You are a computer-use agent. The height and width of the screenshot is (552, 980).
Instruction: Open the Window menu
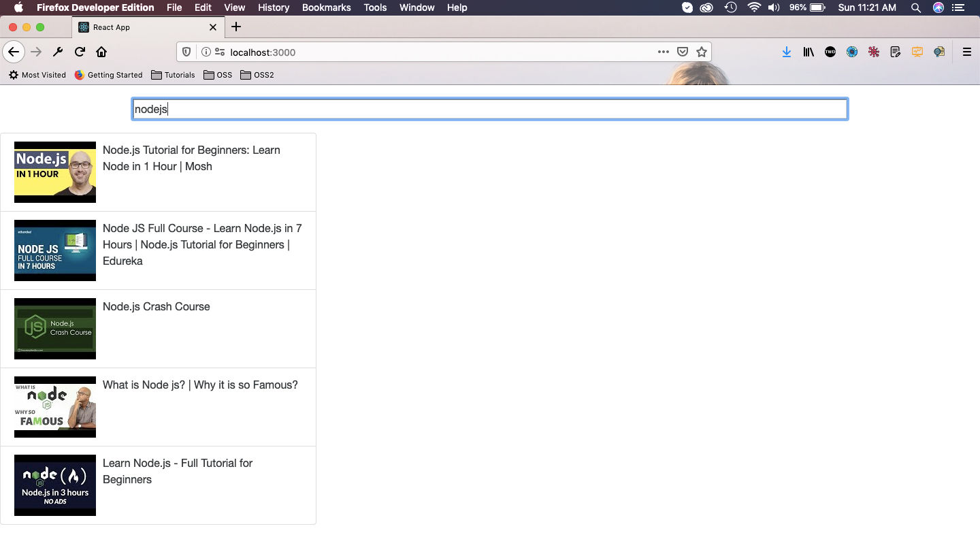point(416,7)
